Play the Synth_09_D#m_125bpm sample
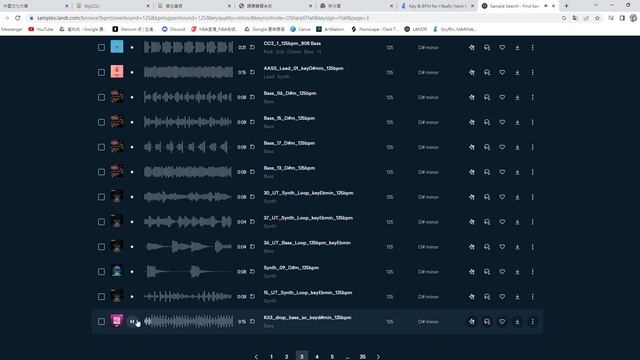 coord(132,271)
